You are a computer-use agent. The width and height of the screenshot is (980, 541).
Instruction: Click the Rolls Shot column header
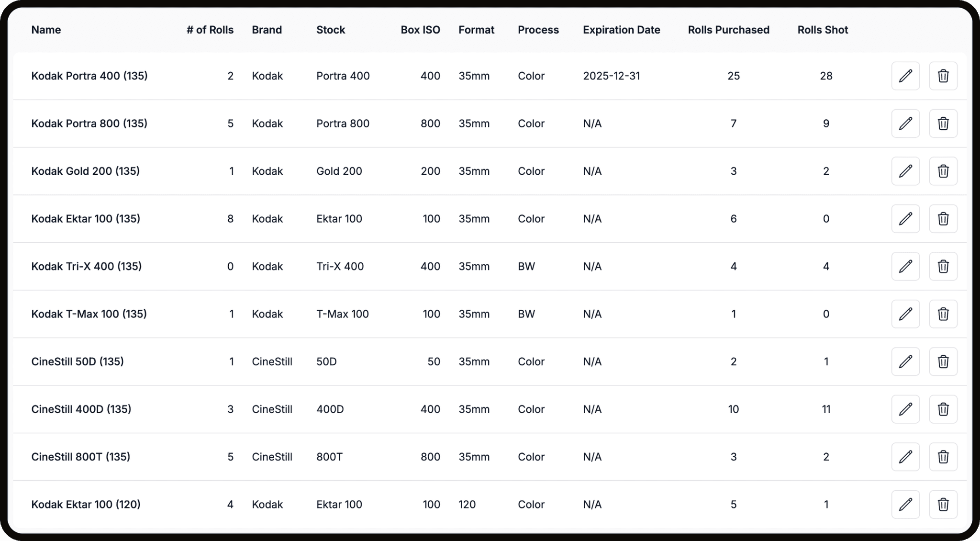pos(823,30)
